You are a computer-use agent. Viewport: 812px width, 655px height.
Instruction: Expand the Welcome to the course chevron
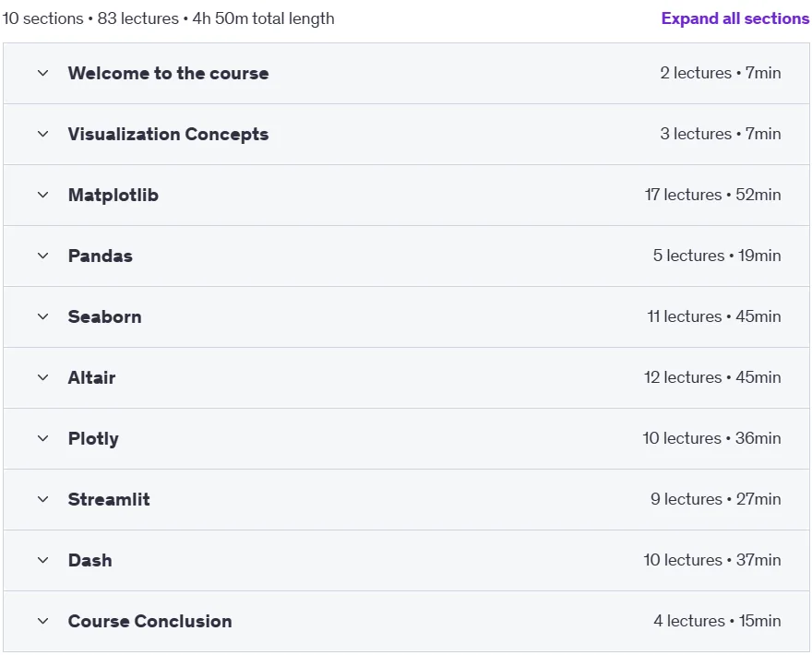pos(43,73)
